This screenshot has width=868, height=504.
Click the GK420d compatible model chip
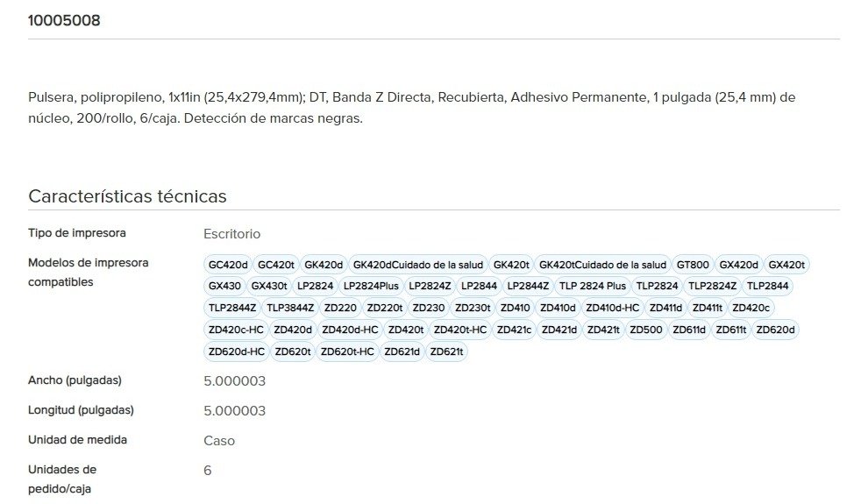pyautogui.click(x=324, y=265)
